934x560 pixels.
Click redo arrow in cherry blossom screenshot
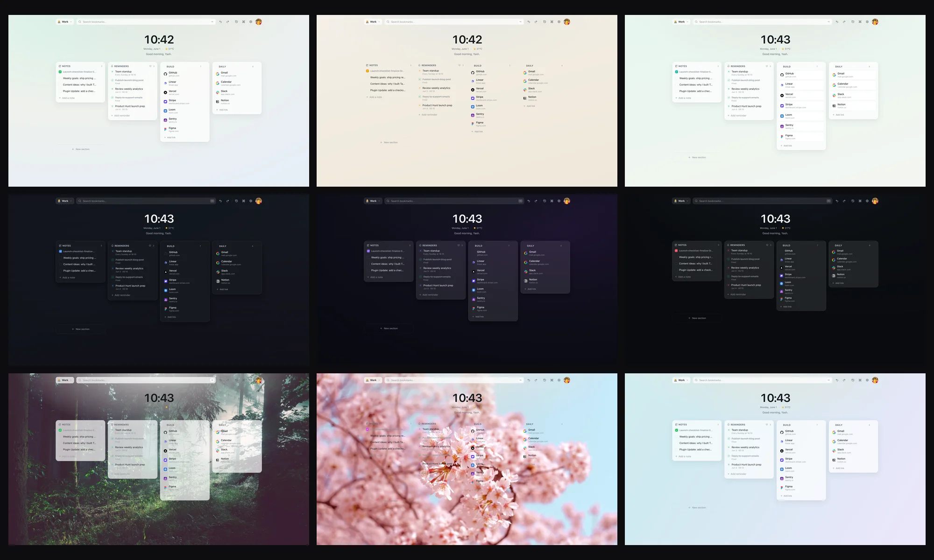pyautogui.click(x=536, y=380)
